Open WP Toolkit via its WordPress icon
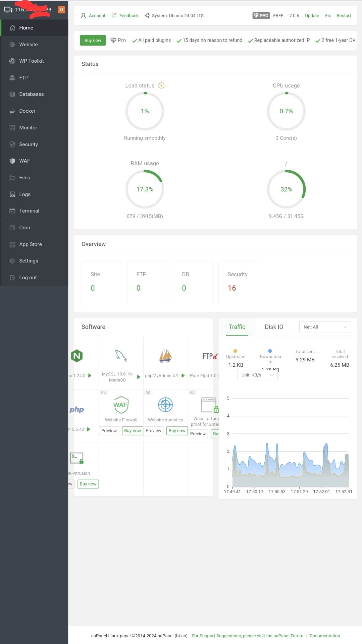362x644 pixels. coord(12,61)
